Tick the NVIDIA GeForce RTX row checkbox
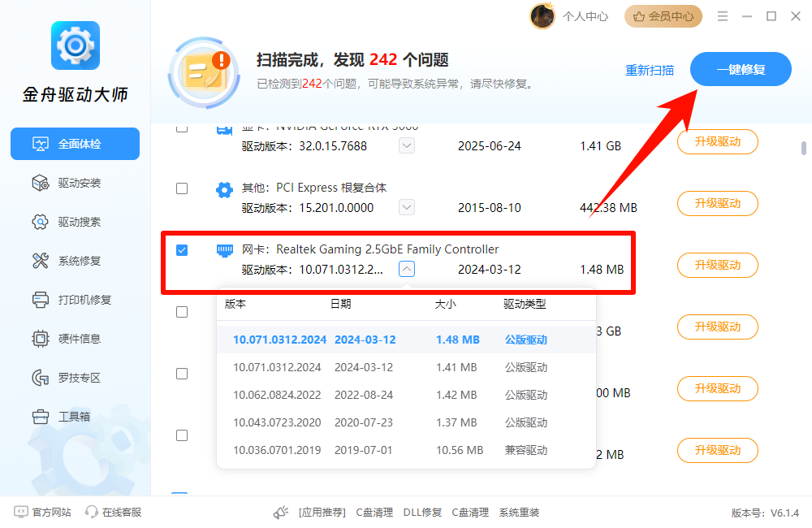Viewport: 812px width, 528px height. coord(182,128)
